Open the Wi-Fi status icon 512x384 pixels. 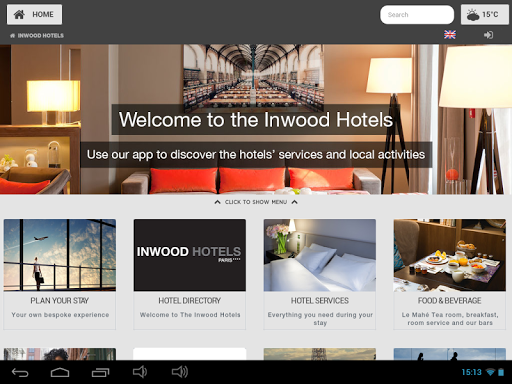click(490, 372)
